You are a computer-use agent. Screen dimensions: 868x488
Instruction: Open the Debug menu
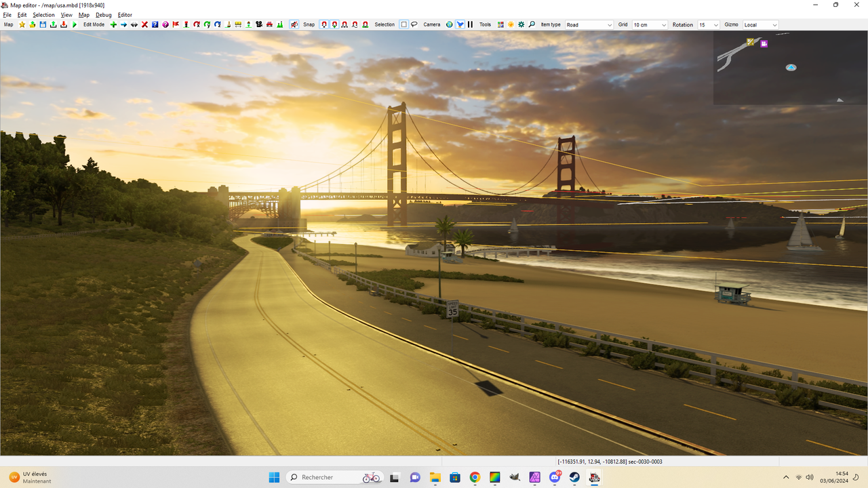[x=104, y=15]
